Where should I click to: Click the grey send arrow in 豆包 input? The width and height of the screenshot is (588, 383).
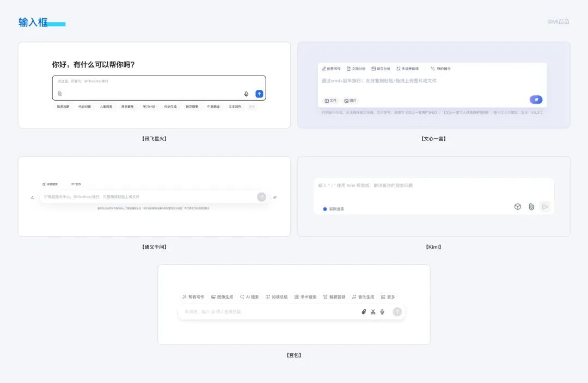click(397, 311)
